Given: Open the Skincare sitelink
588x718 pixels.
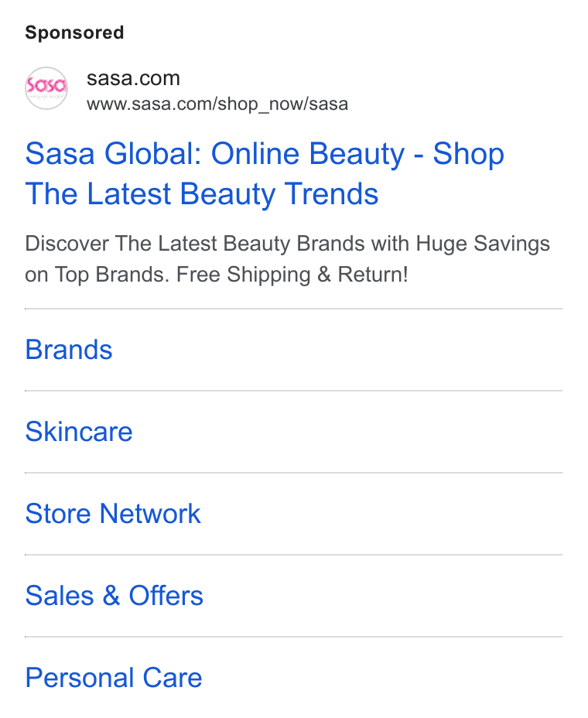Looking at the screenshot, I should tap(79, 432).
